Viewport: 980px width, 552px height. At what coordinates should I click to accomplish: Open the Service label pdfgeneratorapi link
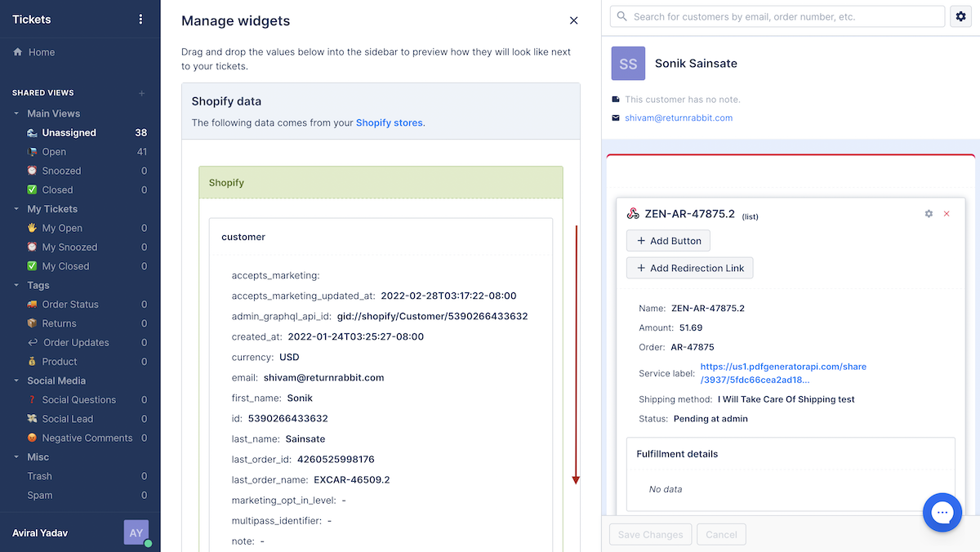(x=783, y=373)
